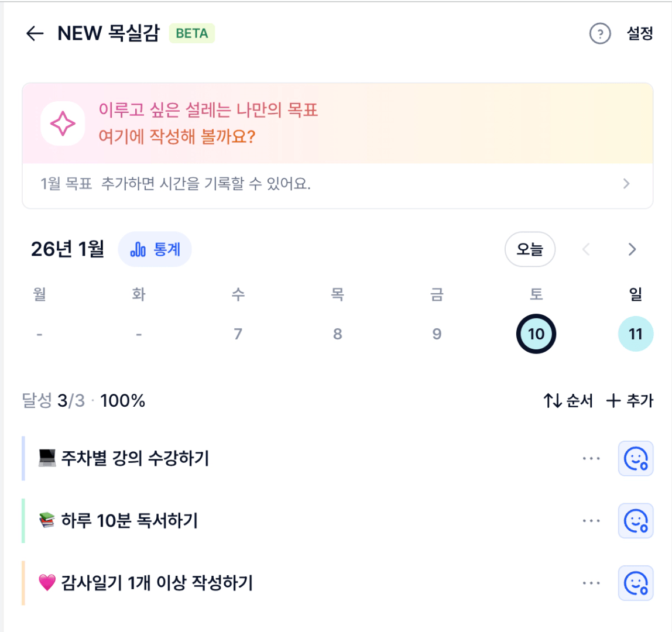
Task: Select date 11 in week calendar
Action: 635,334
